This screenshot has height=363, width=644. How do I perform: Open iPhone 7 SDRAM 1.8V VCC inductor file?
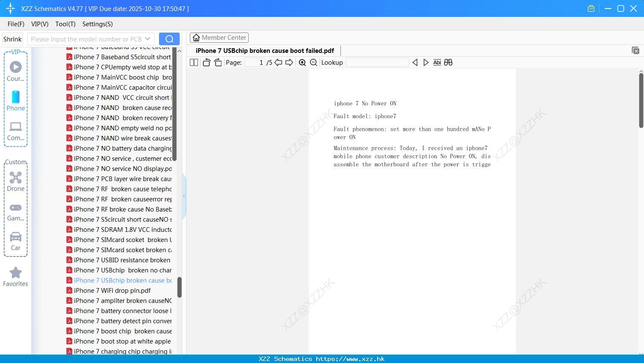point(119,230)
